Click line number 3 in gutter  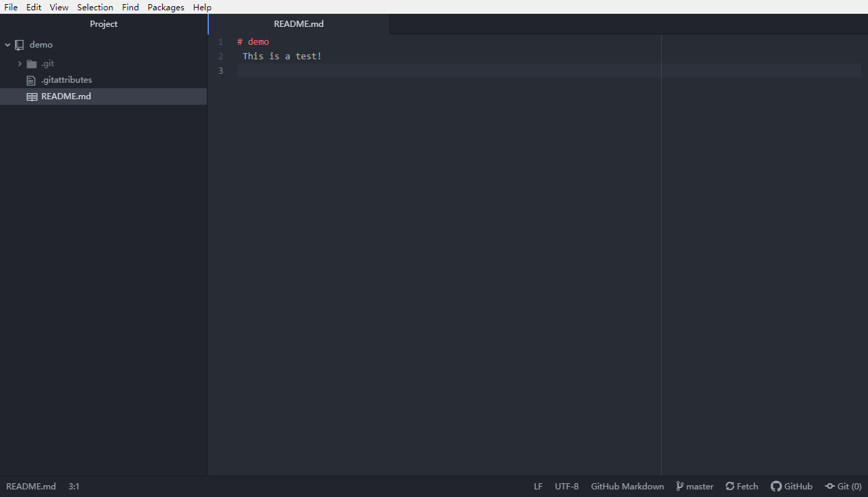(x=221, y=71)
